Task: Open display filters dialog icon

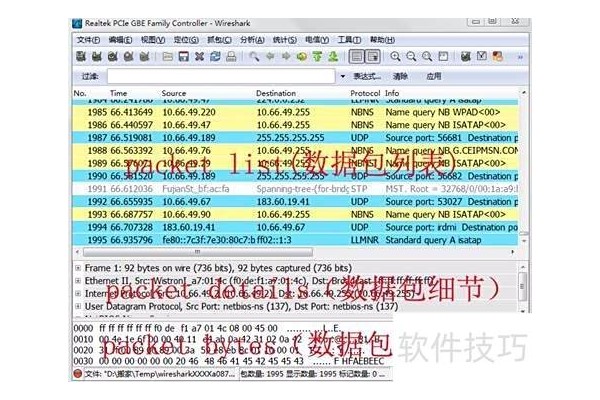Action: 482,57
